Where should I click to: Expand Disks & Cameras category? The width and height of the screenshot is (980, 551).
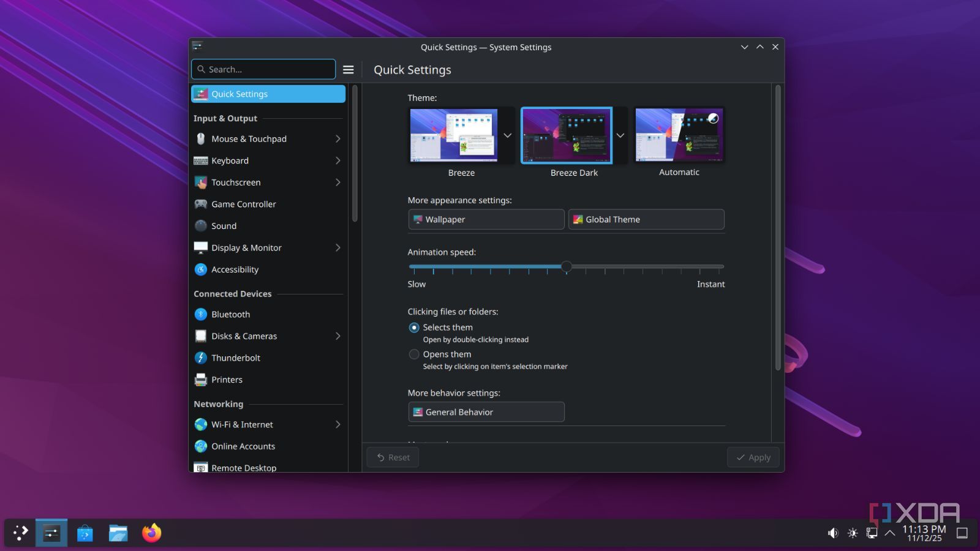pyautogui.click(x=337, y=336)
